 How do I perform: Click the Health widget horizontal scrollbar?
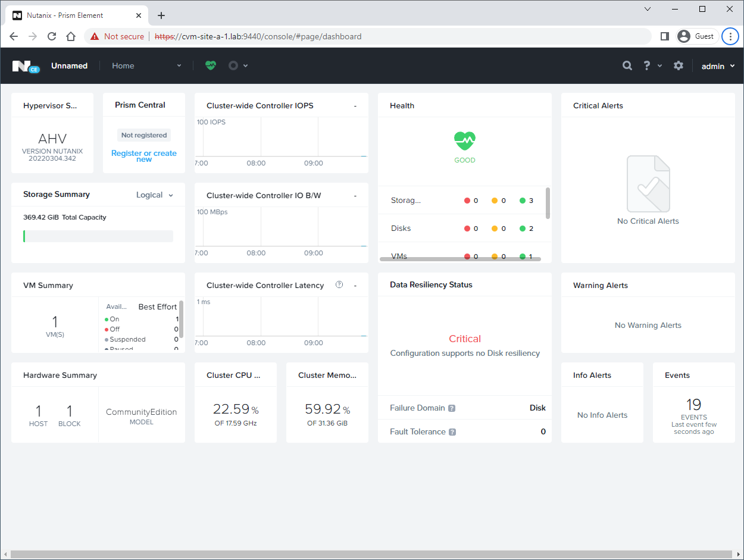pos(460,259)
